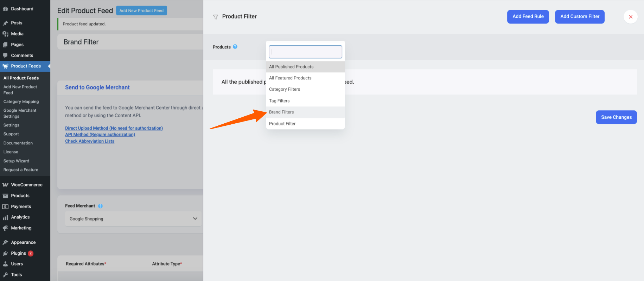
Task: Click the Pages icon in sidebar
Action: tap(5, 45)
